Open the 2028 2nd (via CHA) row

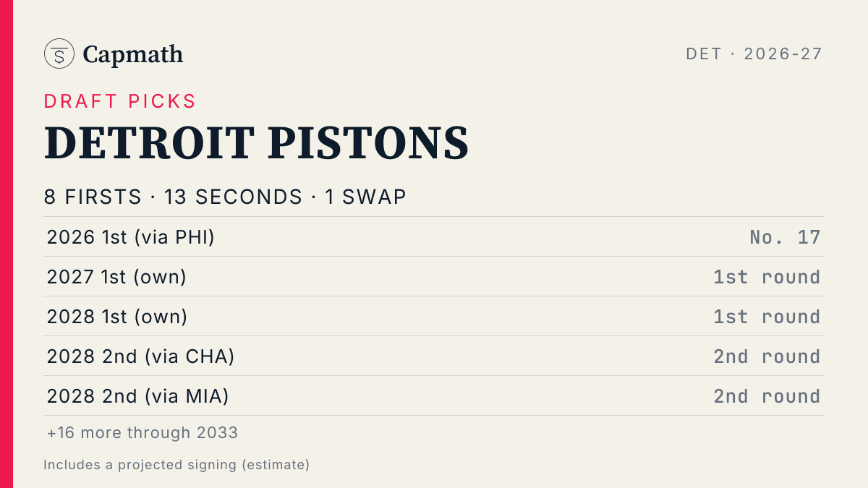tap(434, 356)
